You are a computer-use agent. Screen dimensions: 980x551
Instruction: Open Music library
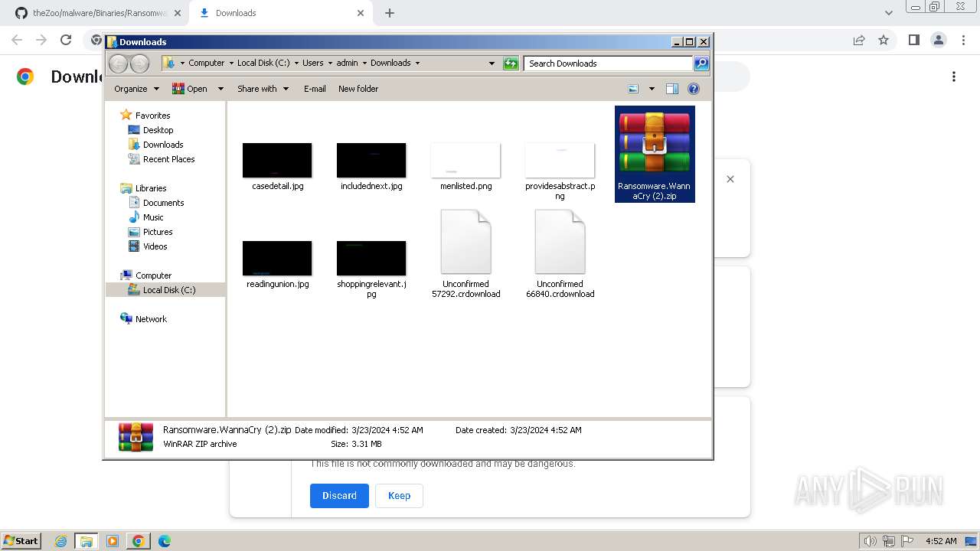pos(153,217)
